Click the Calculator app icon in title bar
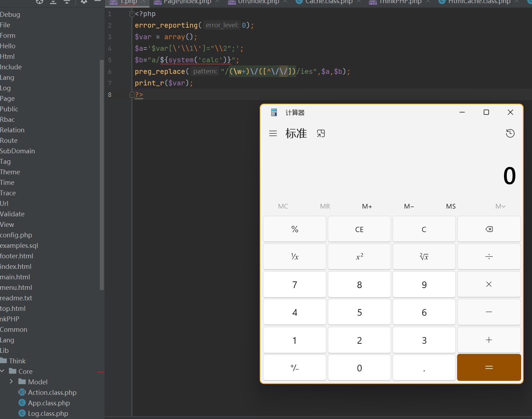Viewport: 532px width, 419px height. [x=274, y=112]
